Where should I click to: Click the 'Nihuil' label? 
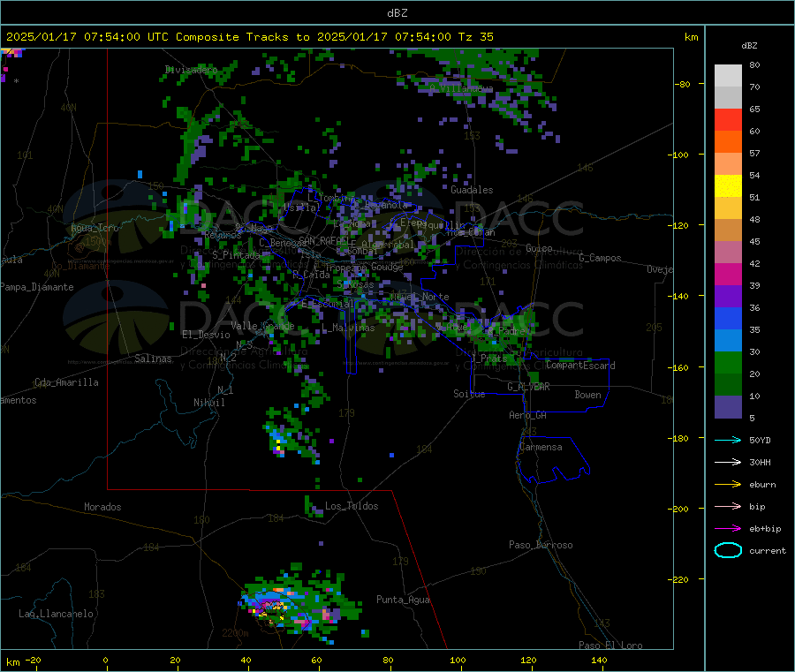[x=208, y=403]
